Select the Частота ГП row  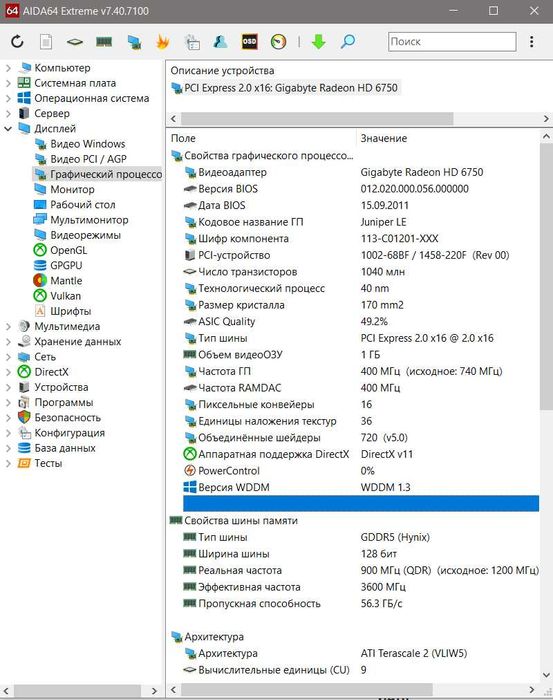coord(361,371)
